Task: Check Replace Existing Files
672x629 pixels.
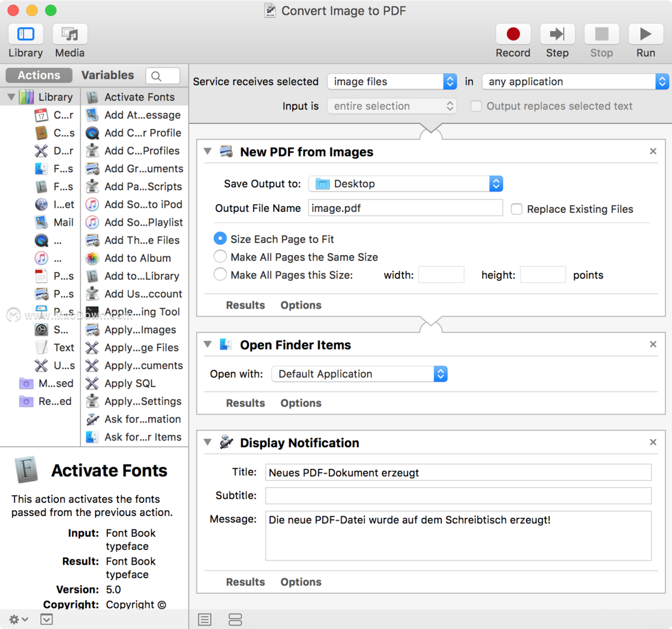Action: (x=517, y=209)
